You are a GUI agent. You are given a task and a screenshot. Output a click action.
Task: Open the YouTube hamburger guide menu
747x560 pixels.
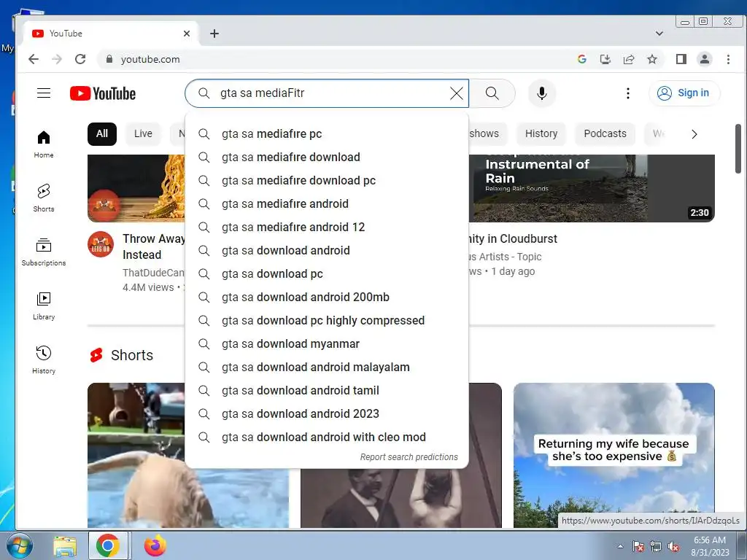coord(44,93)
